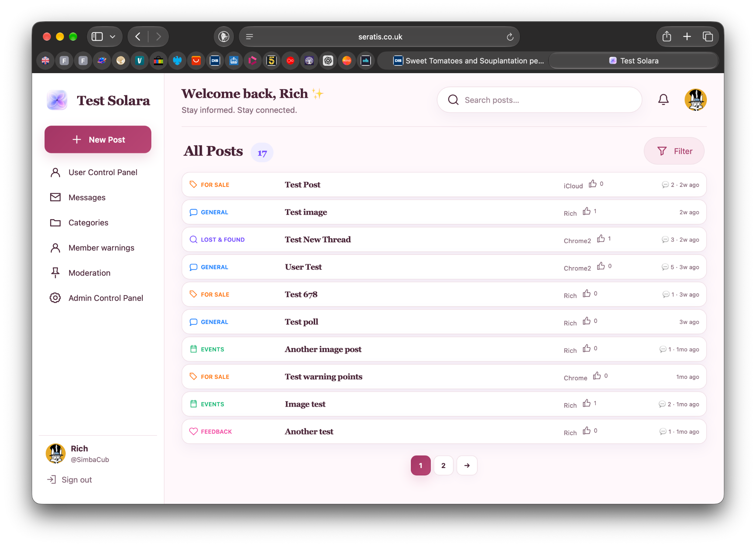Go back in browser history
Screen dimensions: 756x546
click(138, 37)
